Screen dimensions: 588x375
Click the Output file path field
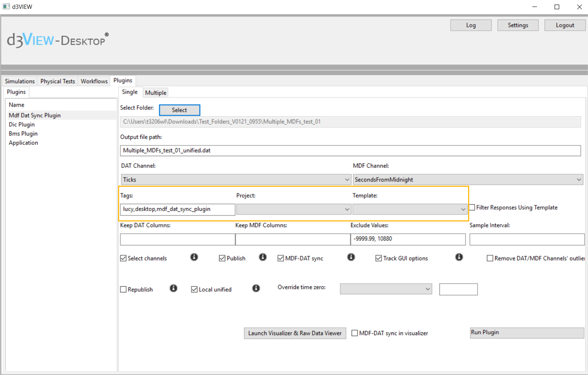click(x=350, y=150)
